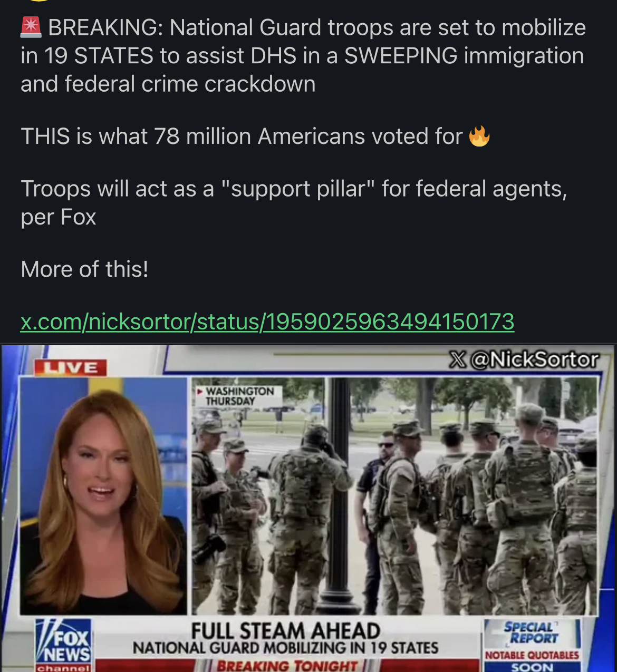
Task: Click the red siren emoji before BREAKING
Action: (x=31, y=27)
